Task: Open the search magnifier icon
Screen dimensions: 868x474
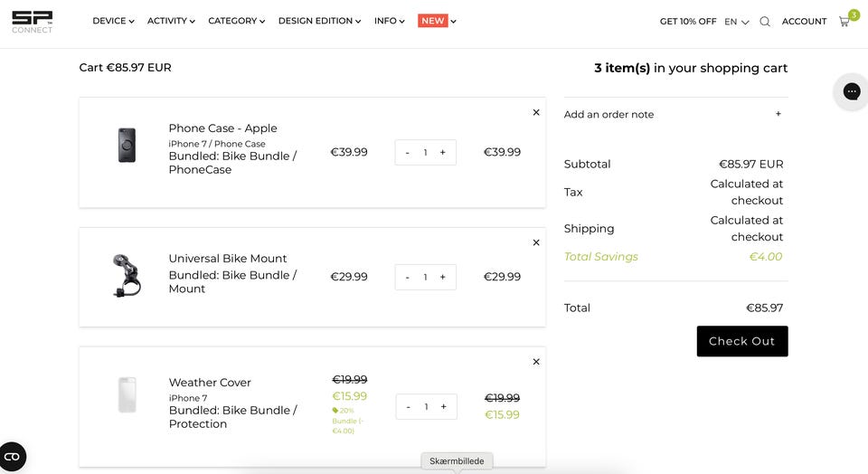Action: (765, 22)
